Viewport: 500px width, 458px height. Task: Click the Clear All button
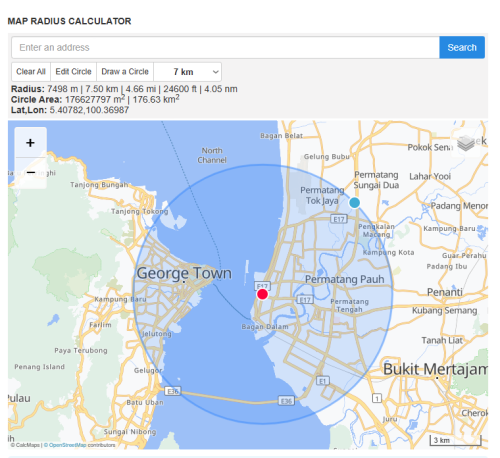(x=31, y=72)
